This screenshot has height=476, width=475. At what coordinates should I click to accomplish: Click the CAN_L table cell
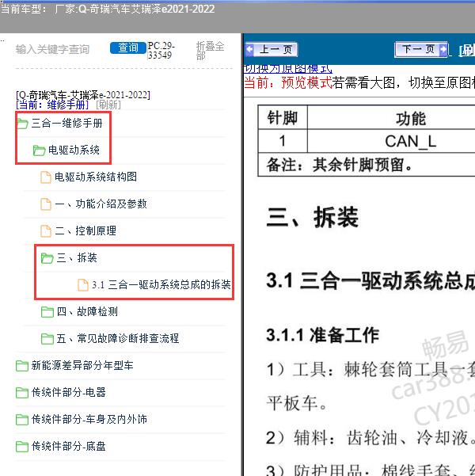pyautogui.click(x=410, y=142)
